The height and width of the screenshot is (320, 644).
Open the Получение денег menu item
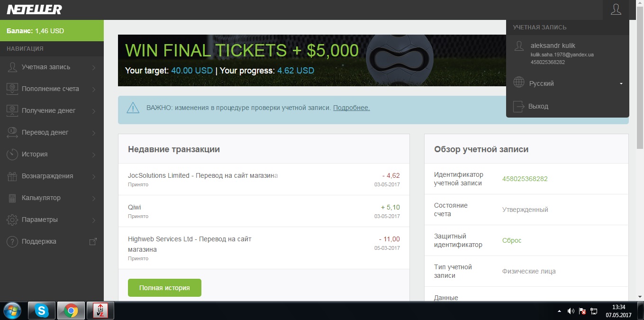pos(48,110)
